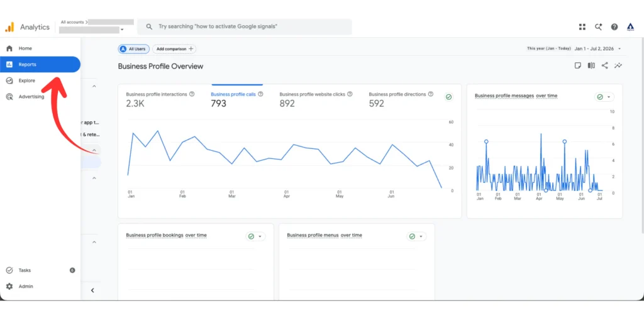Screen dimensions: 644x318
Task: Click the insights trend icon
Action: [618, 65]
